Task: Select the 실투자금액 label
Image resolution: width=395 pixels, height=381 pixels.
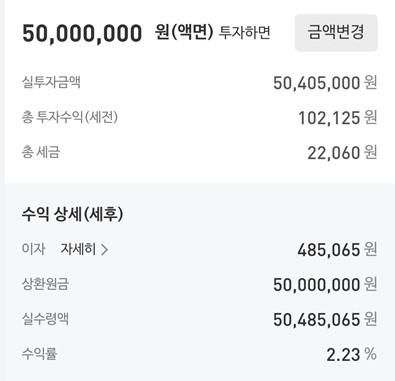Action: [51, 82]
